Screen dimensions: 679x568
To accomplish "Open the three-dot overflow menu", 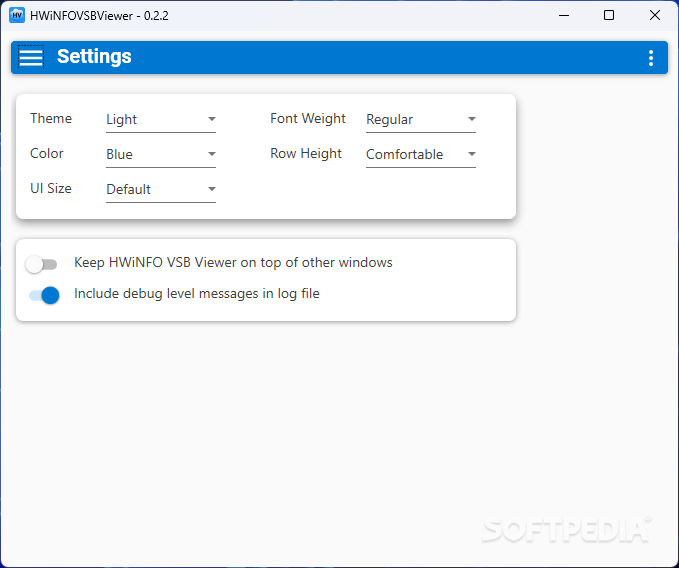I will 650,58.
